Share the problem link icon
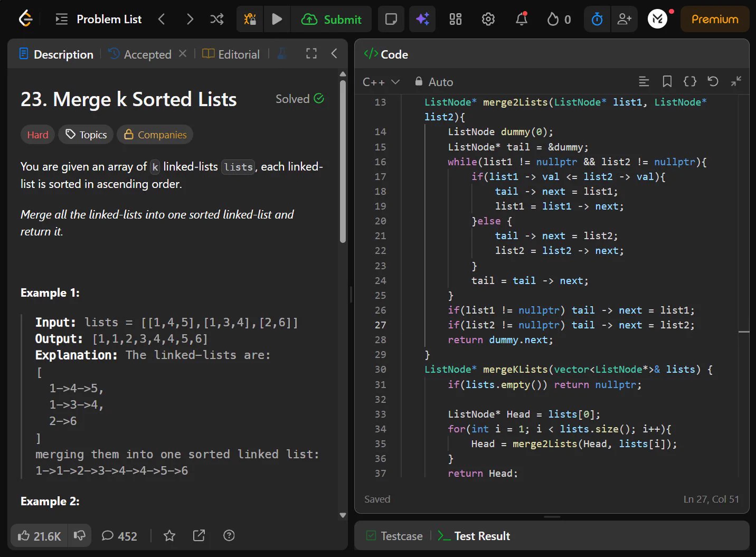756x557 pixels. click(x=199, y=536)
